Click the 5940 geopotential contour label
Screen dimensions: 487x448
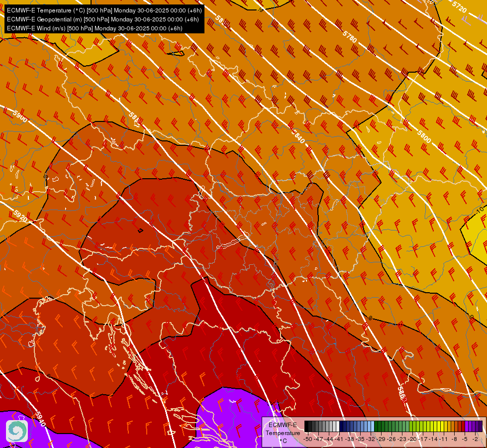point(40,419)
